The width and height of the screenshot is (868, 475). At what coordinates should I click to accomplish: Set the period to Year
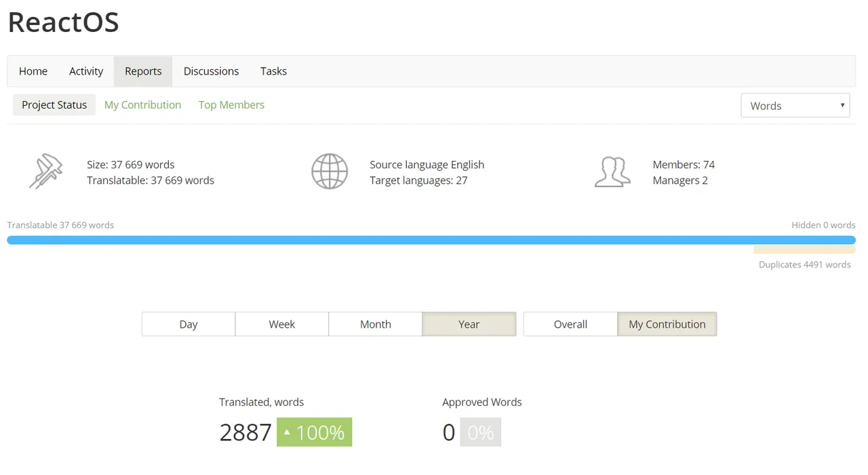[x=469, y=324]
